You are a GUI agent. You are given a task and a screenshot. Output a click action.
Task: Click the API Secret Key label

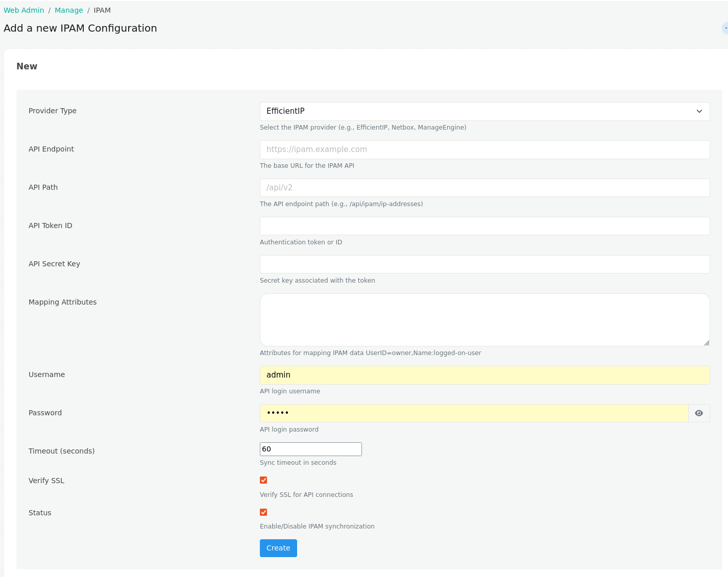[x=54, y=264]
